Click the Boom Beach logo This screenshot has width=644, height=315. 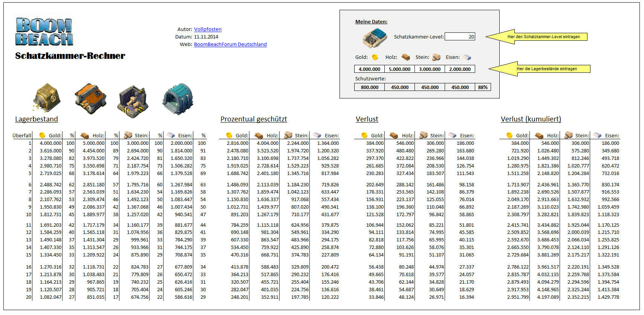point(44,32)
